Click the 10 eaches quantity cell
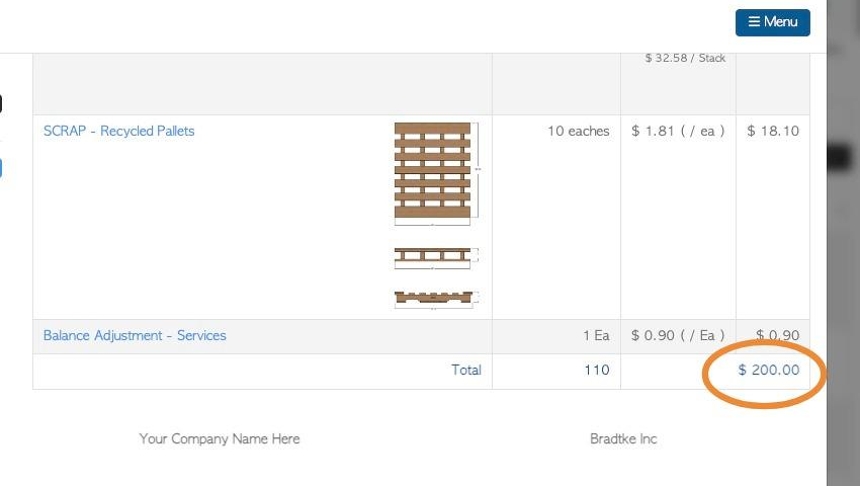This screenshot has width=860, height=486. tap(578, 131)
